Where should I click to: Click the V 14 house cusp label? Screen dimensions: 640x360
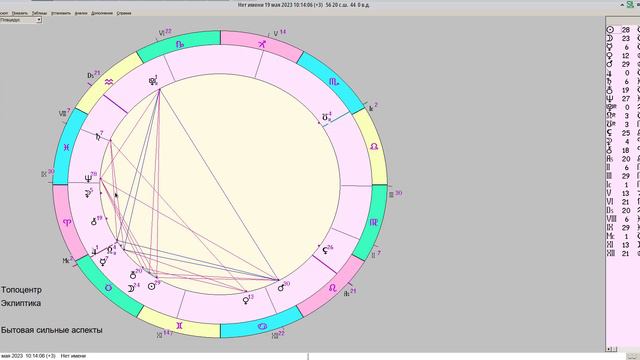280,33
